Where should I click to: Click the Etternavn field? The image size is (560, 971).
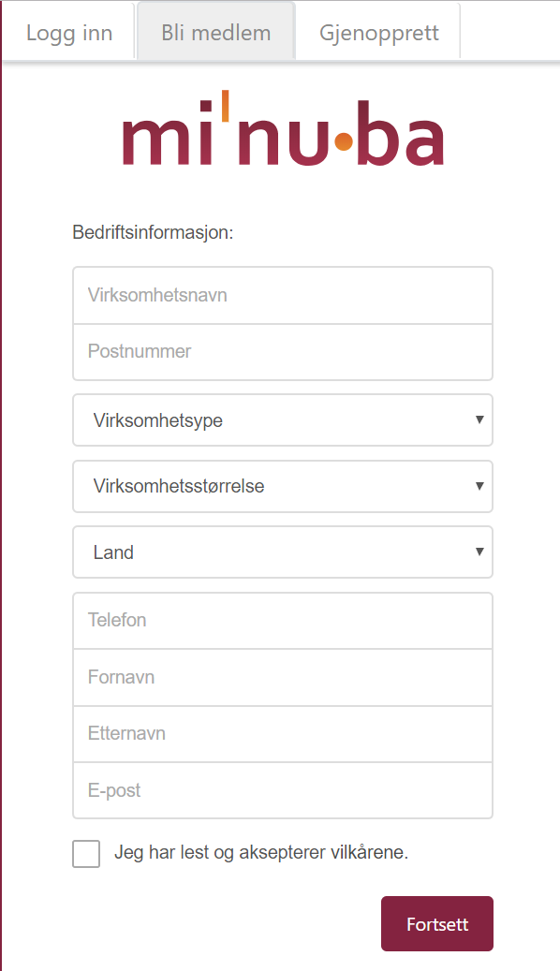tap(283, 734)
